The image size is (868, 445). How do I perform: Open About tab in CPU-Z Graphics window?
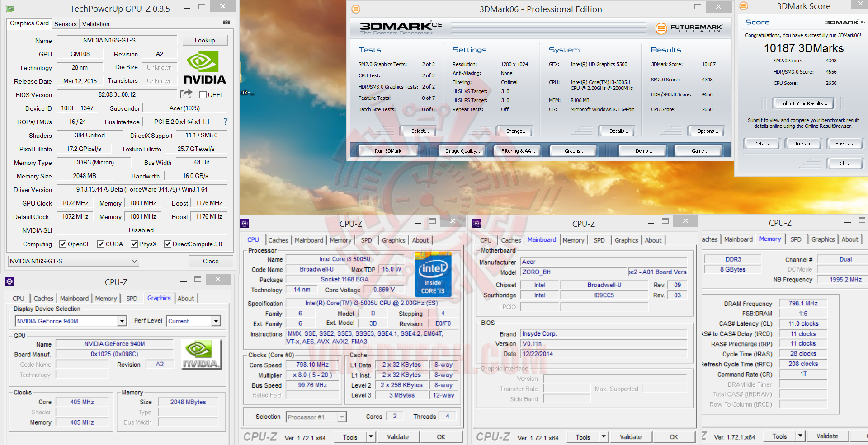[x=186, y=299]
